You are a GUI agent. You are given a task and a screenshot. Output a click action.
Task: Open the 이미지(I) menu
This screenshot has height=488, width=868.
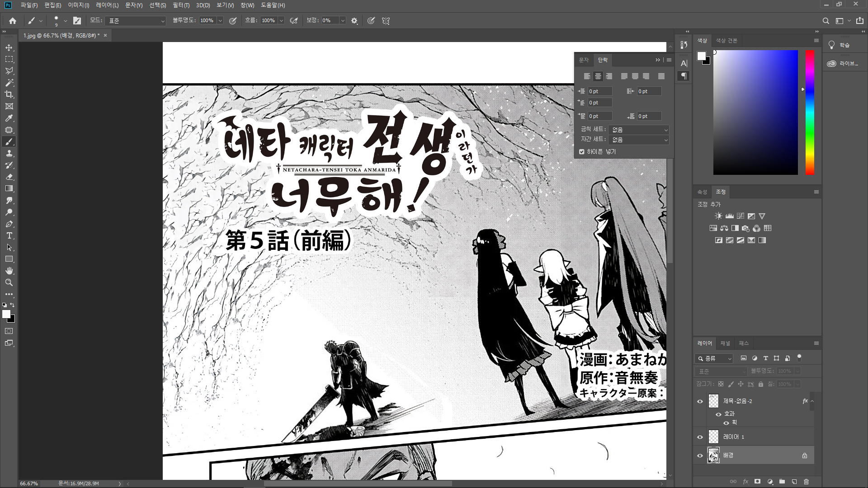click(79, 5)
